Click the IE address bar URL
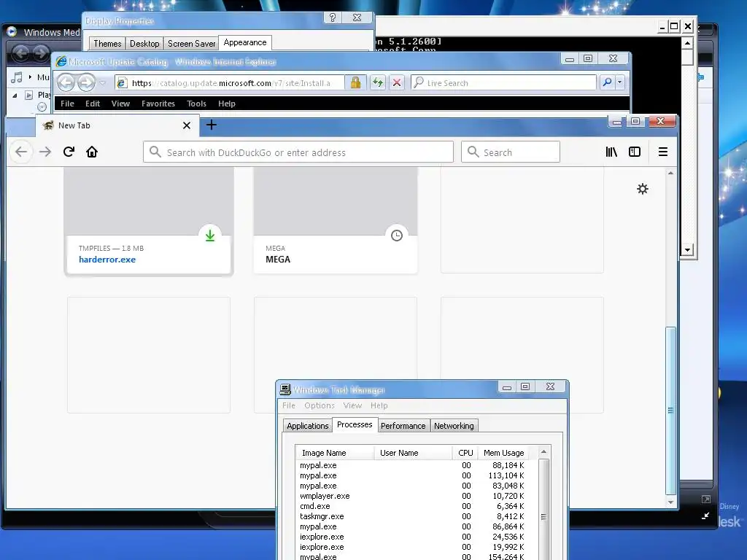This screenshot has width=747, height=560. click(231, 83)
